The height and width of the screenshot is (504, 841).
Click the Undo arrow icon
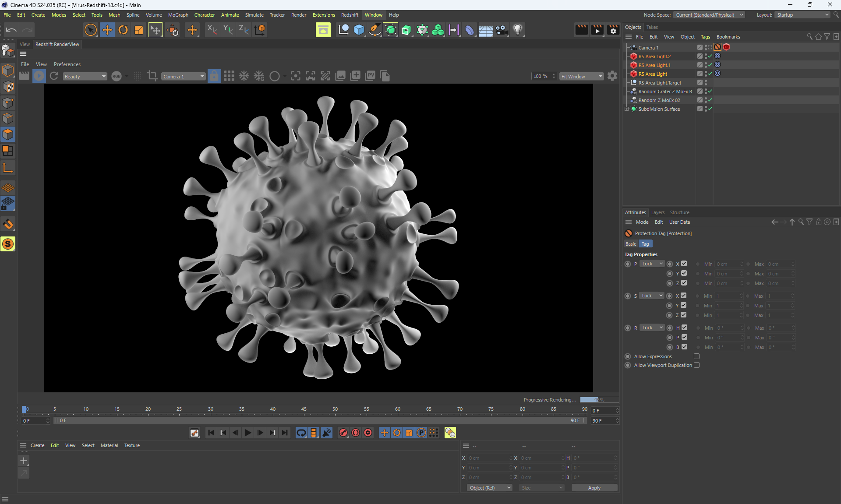[x=11, y=30]
